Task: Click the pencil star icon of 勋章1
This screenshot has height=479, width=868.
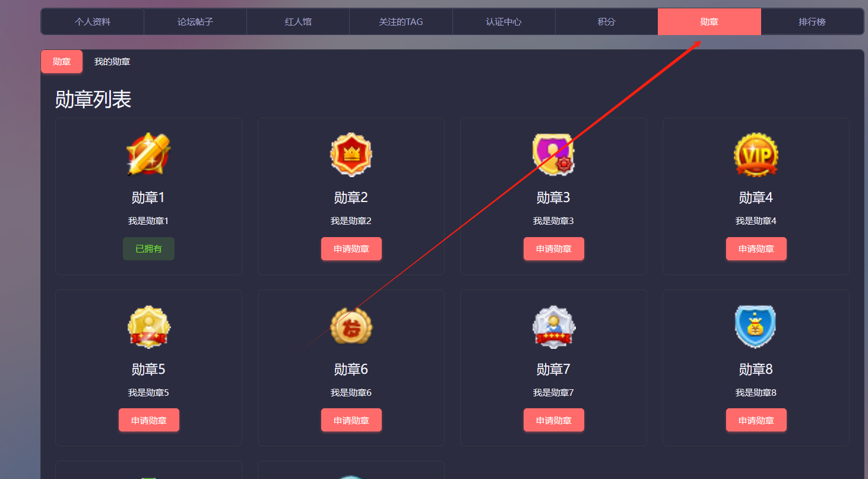Action: pyautogui.click(x=148, y=155)
